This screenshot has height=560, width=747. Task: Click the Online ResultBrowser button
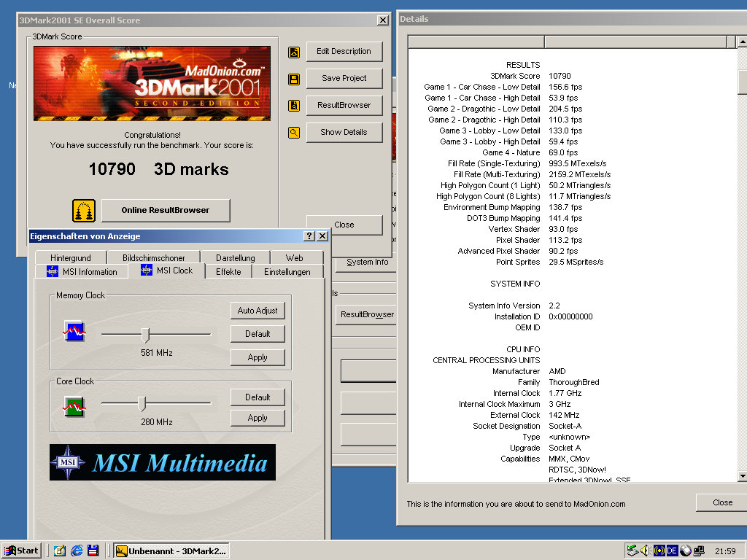[166, 210]
